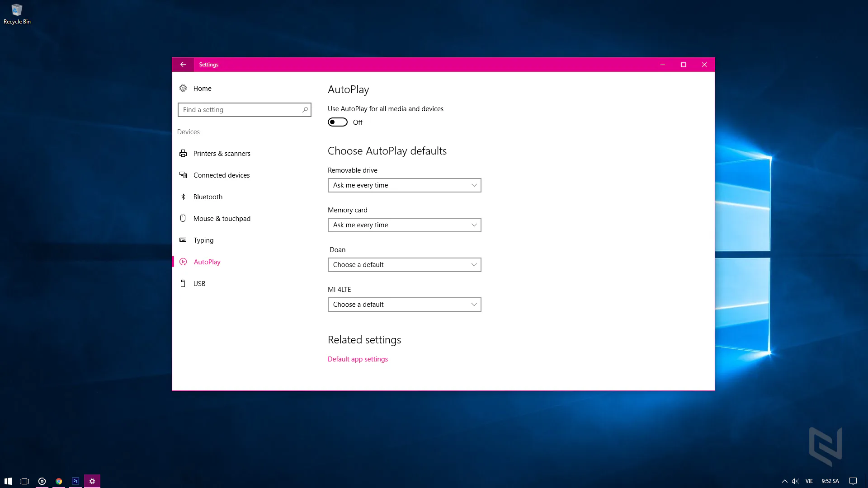Open the Memory card dropdown

click(x=405, y=225)
